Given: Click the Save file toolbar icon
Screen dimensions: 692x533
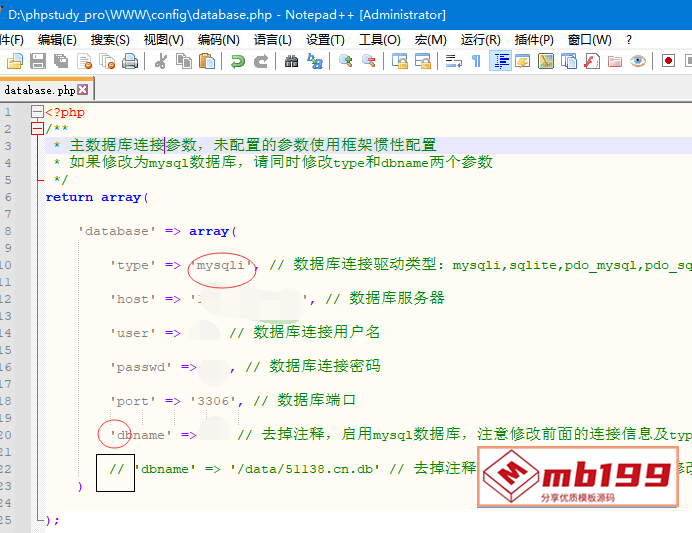Looking at the screenshot, I should coord(38,62).
